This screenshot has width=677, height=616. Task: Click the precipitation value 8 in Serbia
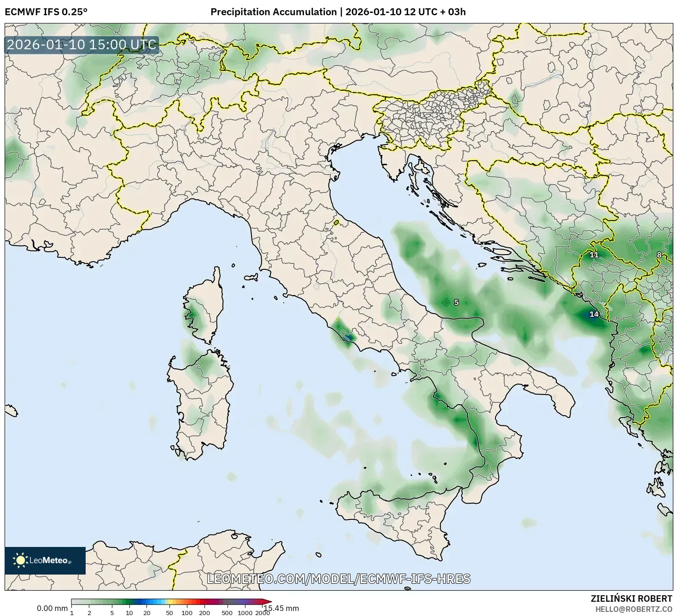pos(659,254)
